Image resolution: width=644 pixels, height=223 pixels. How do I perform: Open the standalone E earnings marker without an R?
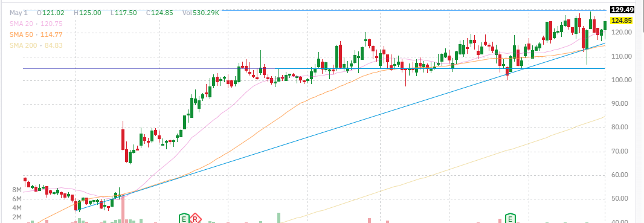point(510,218)
